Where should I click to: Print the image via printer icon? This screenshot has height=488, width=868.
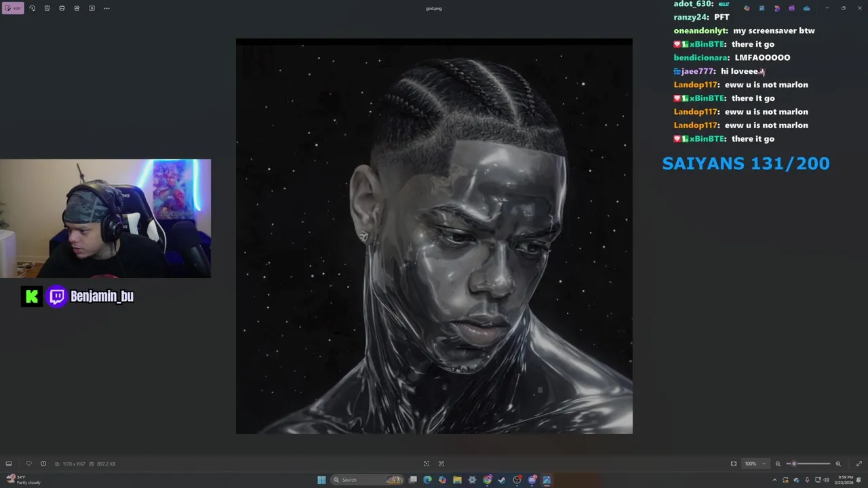click(x=62, y=8)
